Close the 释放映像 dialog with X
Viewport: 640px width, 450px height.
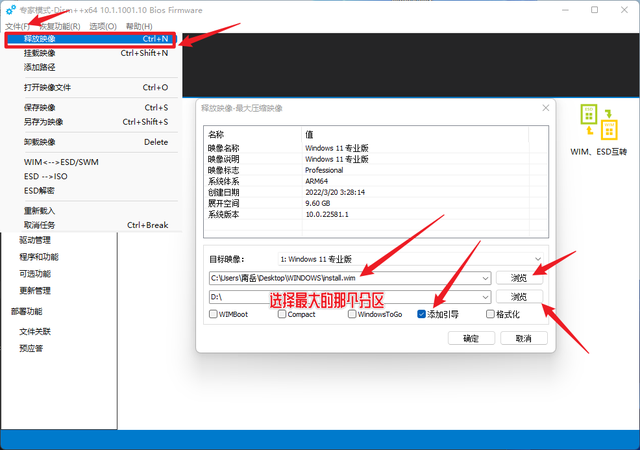(546, 108)
